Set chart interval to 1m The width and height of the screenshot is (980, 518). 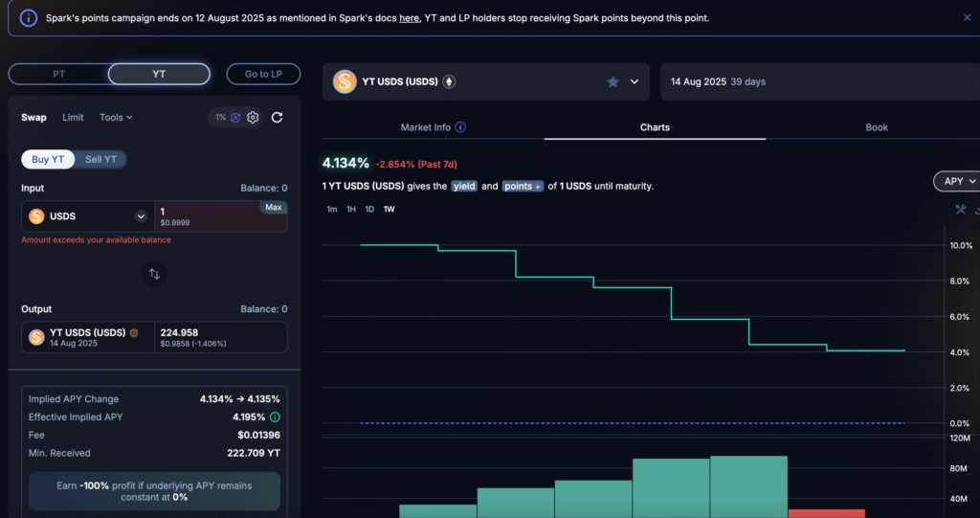332,209
